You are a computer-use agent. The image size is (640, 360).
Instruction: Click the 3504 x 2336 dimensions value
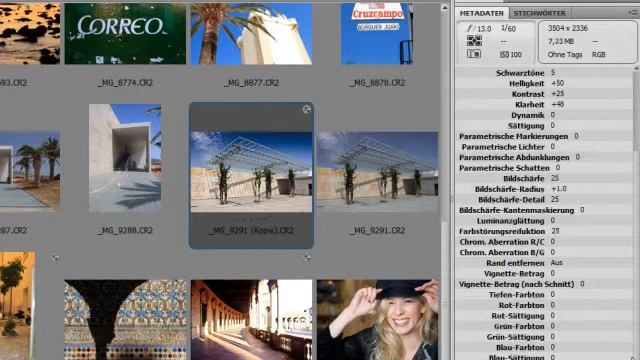point(568,28)
